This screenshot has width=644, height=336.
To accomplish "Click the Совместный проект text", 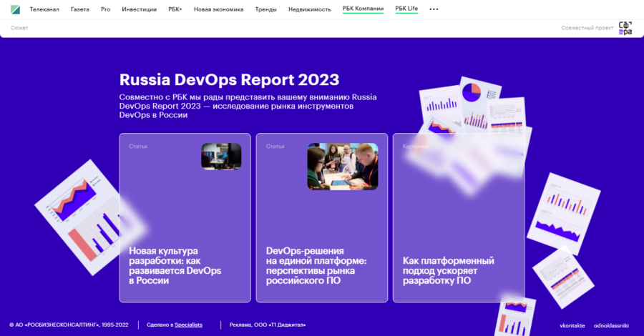I will coord(587,28).
